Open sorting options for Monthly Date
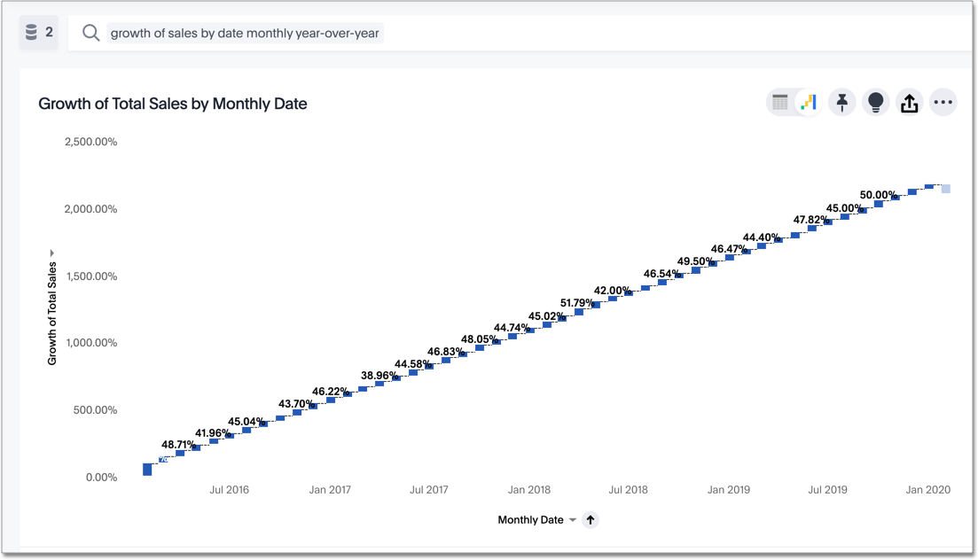The image size is (978, 560). [591, 520]
